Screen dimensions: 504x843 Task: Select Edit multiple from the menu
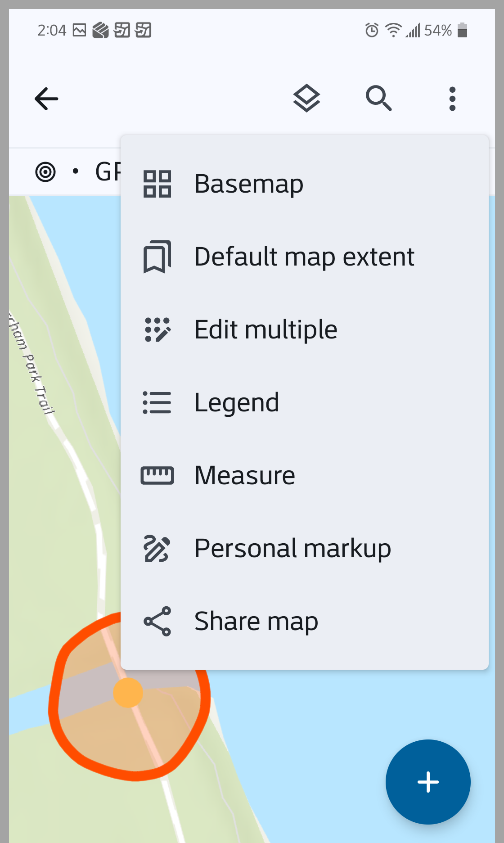coord(265,329)
